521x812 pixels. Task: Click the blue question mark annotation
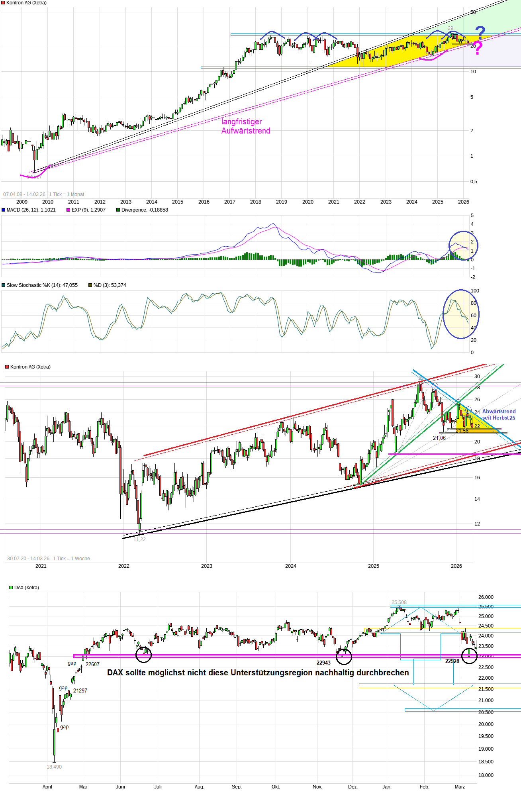pos(480,33)
